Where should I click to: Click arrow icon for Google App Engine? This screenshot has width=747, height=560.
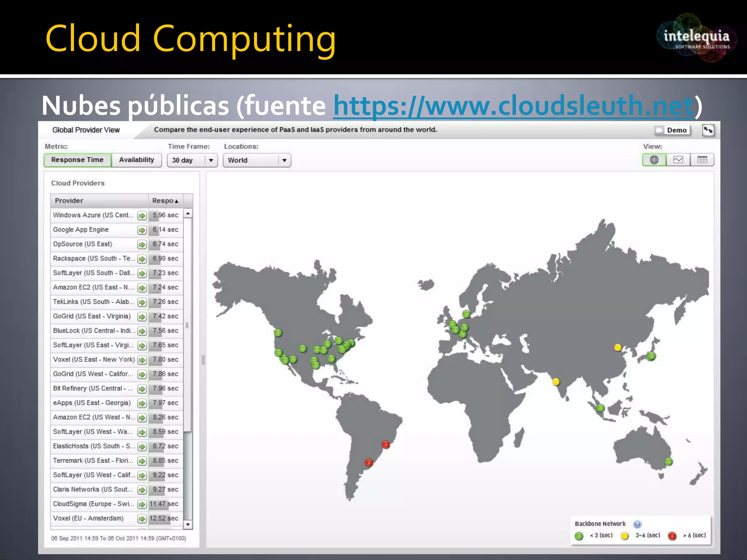click(x=142, y=230)
